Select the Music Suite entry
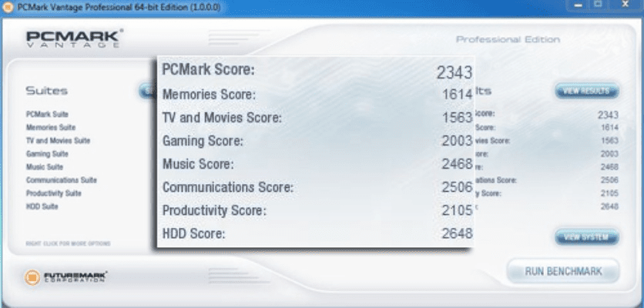This screenshot has height=308, width=644. [45, 166]
